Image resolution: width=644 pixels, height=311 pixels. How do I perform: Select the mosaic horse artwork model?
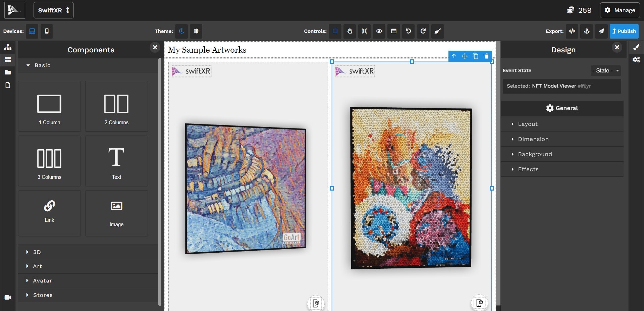click(x=411, y=188)
